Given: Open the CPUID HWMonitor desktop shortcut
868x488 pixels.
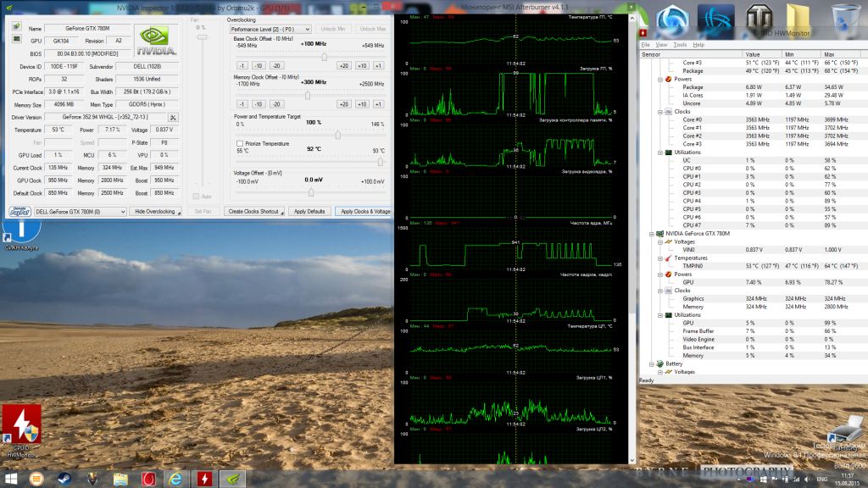Looking at the screenshot, I should 21,430.
